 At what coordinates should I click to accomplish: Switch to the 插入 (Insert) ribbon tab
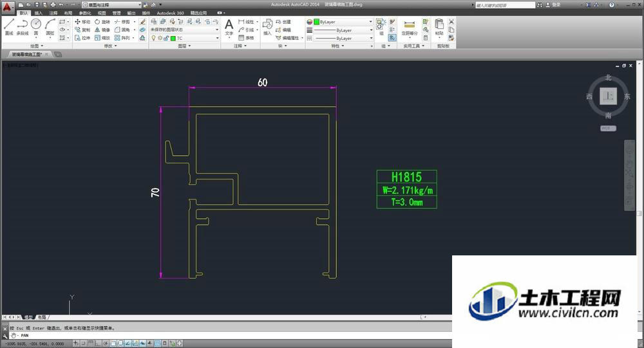tap(39, 13)
